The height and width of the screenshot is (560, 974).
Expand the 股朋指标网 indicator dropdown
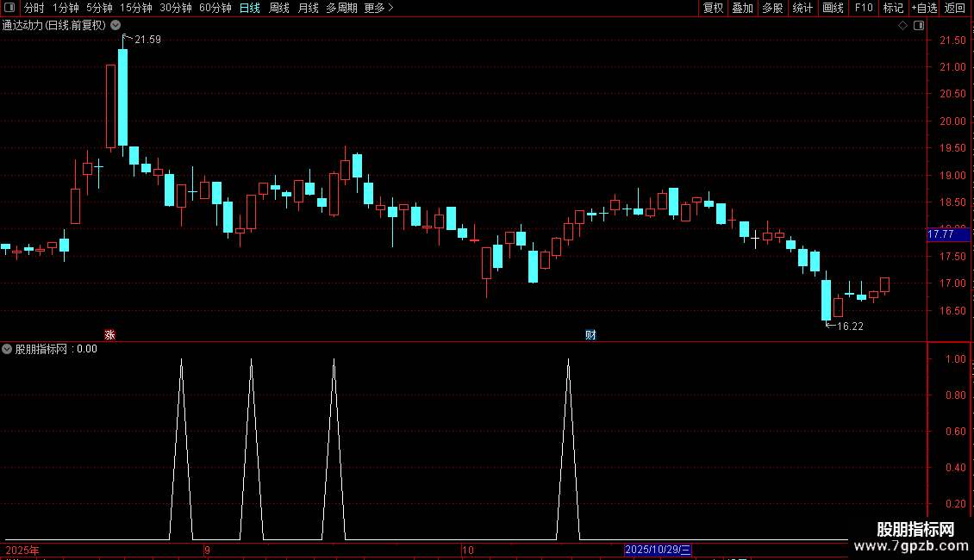(7, 349)
